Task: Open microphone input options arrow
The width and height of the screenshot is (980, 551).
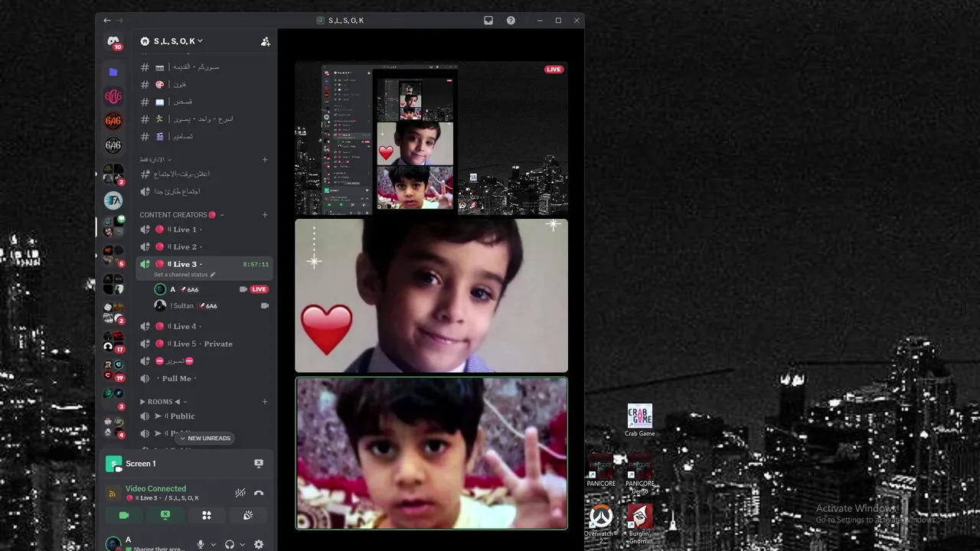Action: point(213,545)
